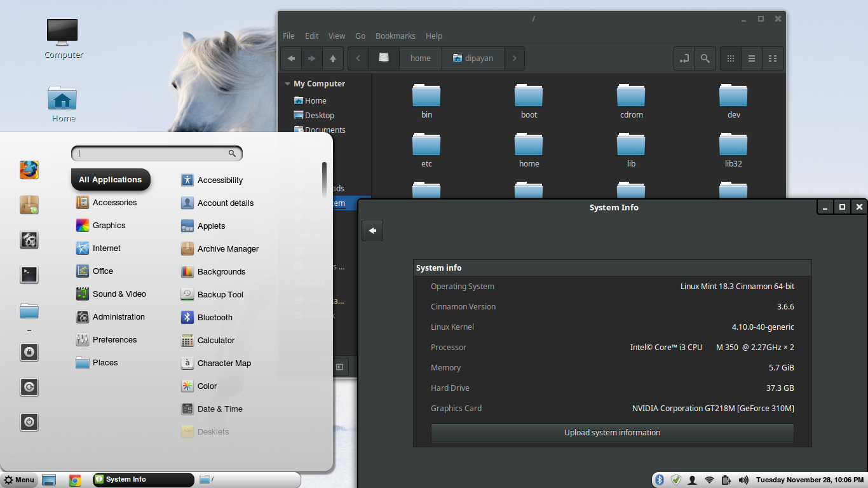The width and height of the screenshot is (868, 488).
Task: Select the lib32 folder
Action: pyautogui.click(x=733, y=150)
